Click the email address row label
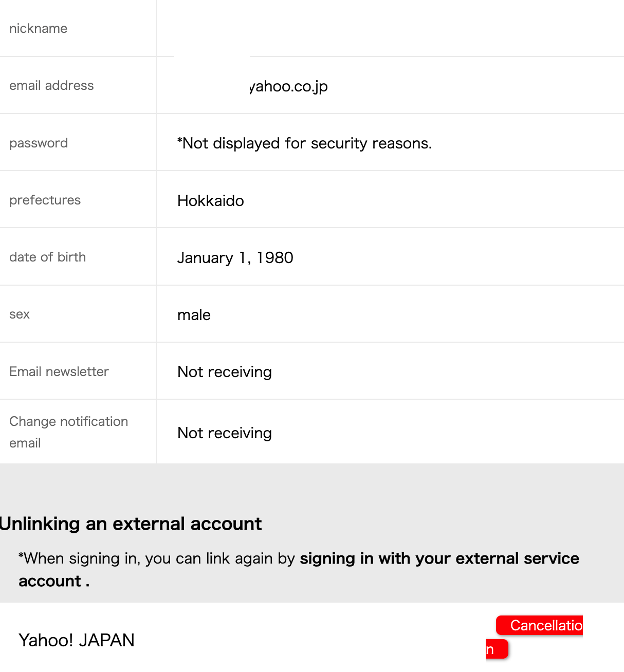 click(51, 85)
